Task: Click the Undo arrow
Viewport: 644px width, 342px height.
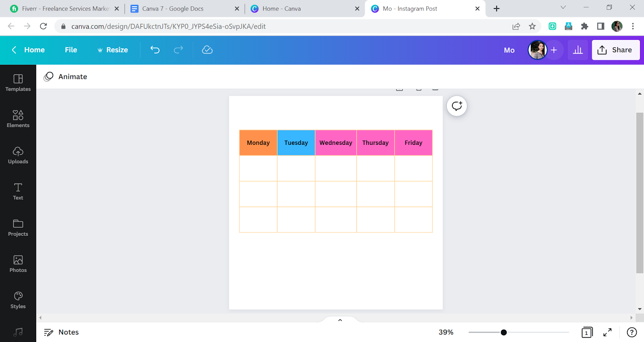Action: coord(155,49)
